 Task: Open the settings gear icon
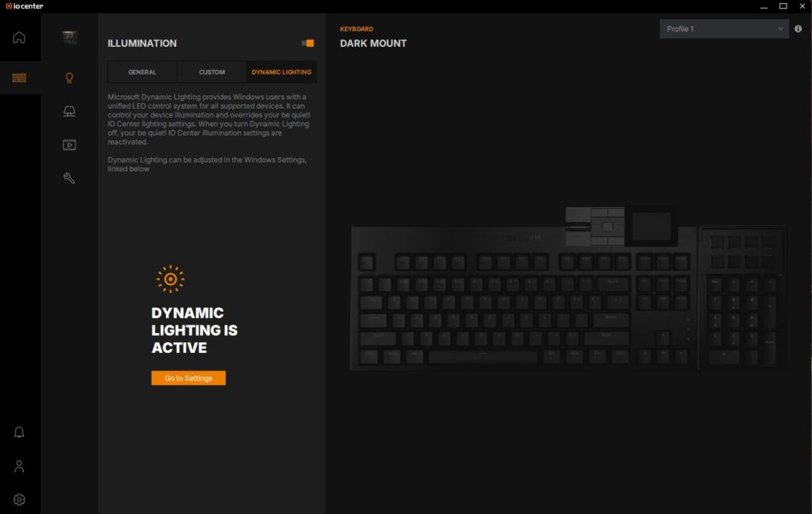(x=19, y=500)
